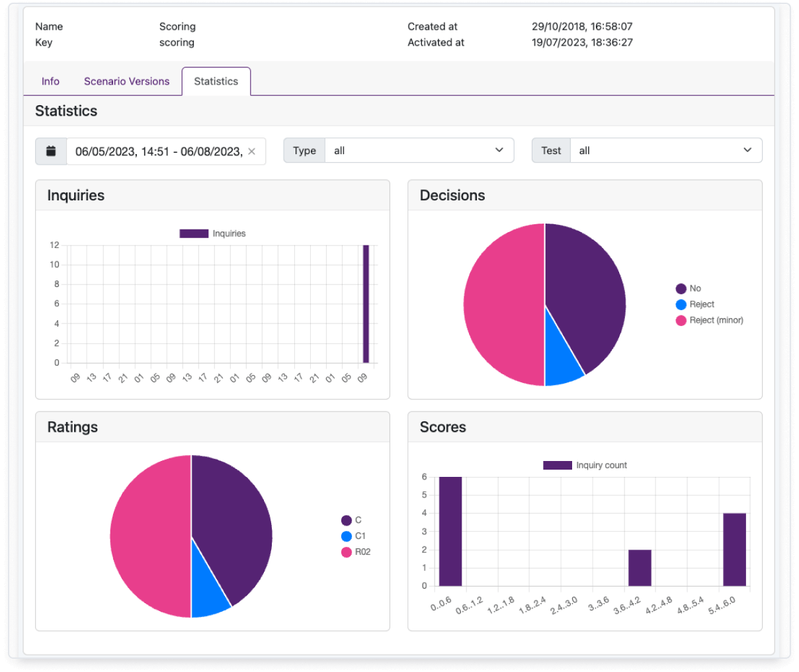Screen dimensions: 799x672
Task: Click the 5.4..6.0 bar in Scores chart
Action: [734, 550]
